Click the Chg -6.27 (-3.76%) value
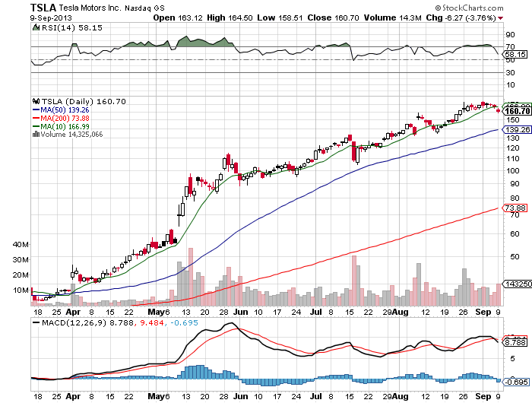The height and width of the screenshot is (403, 532). pyautogui.click(x=461, y=18)
